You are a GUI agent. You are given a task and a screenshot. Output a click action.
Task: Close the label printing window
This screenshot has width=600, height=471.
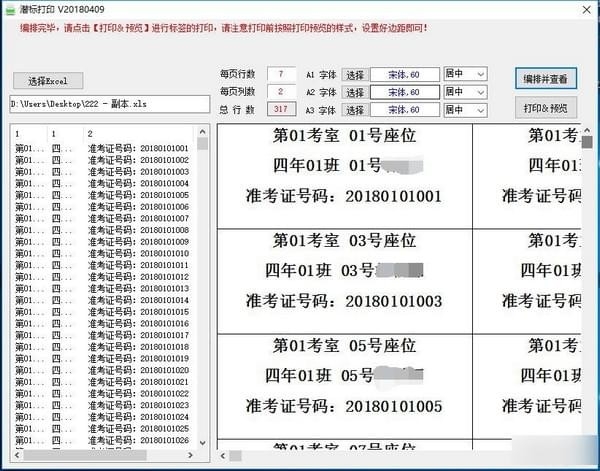pos(586,10)
